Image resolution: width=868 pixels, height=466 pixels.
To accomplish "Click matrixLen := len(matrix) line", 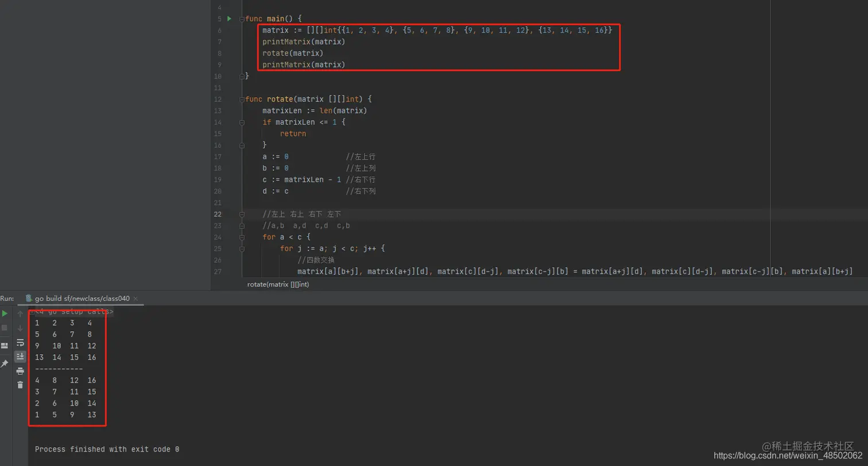I will tap(315, 111).
